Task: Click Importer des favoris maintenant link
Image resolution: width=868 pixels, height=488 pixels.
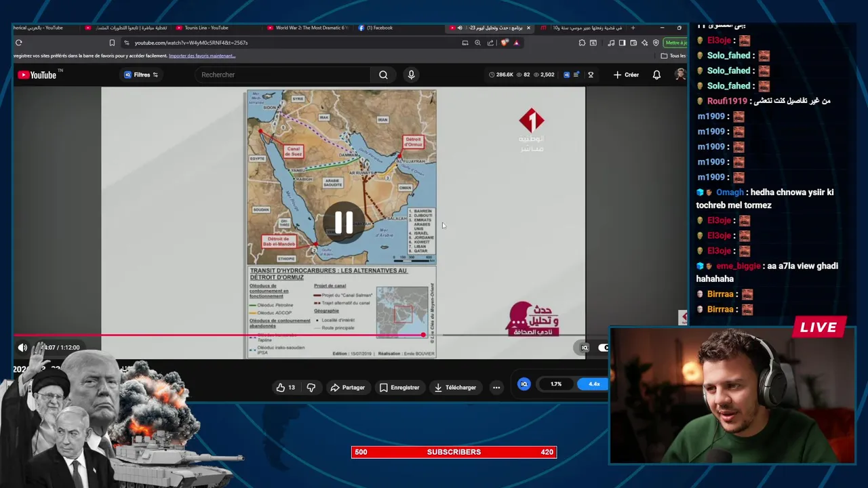Action: (x=202, y=56)
